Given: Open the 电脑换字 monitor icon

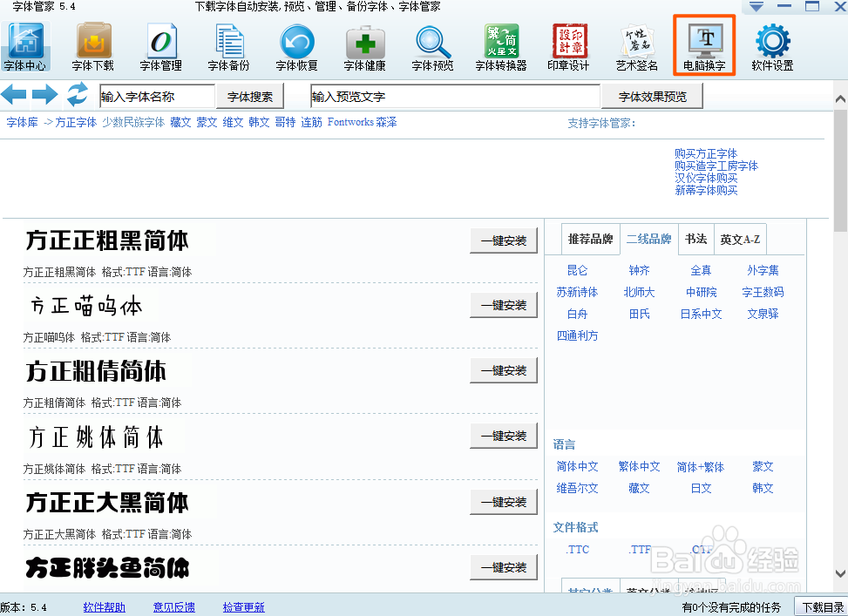Looking at the screenshot, I should [704, 45].
